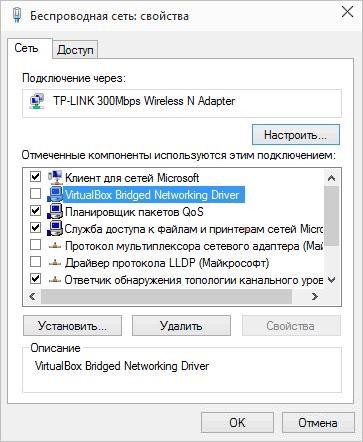Viewport: 363px width, 442px height.
Task: Select the Сеть tab
Action: point(26,49)
